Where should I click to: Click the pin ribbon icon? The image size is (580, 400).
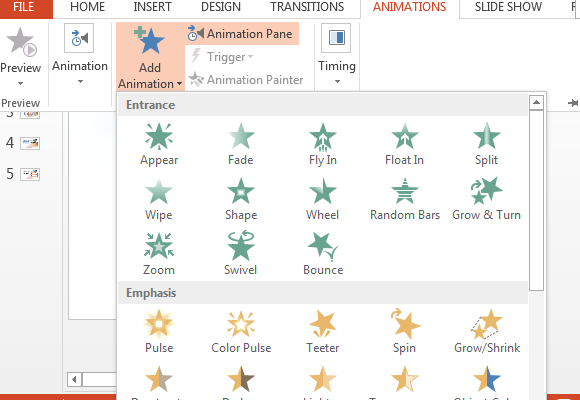573,103
